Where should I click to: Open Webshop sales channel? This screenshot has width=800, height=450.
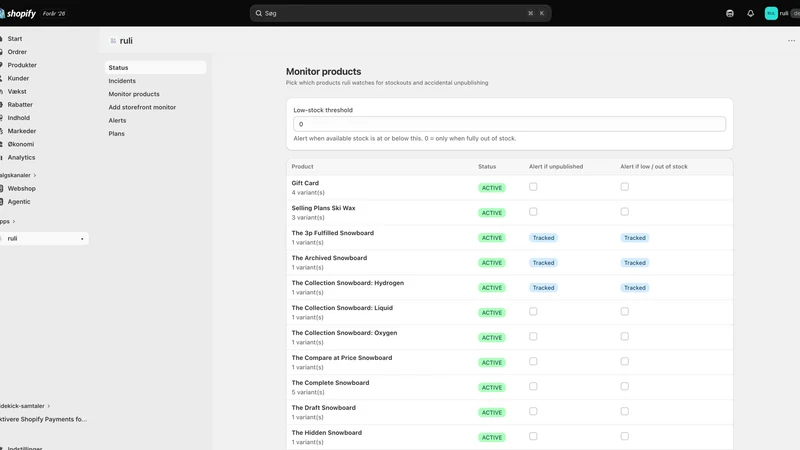(x=21, y=188)
